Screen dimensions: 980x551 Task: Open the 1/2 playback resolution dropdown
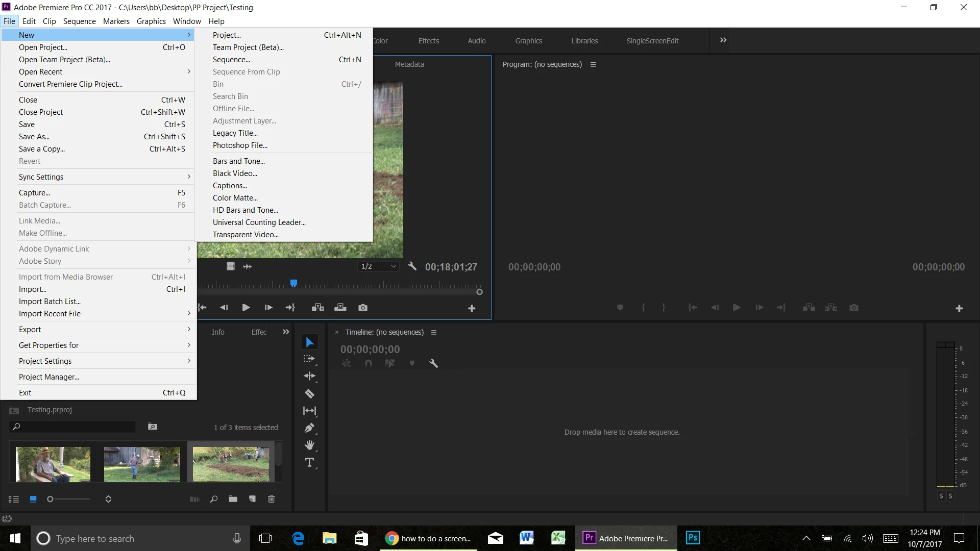[x=378, y=266]
